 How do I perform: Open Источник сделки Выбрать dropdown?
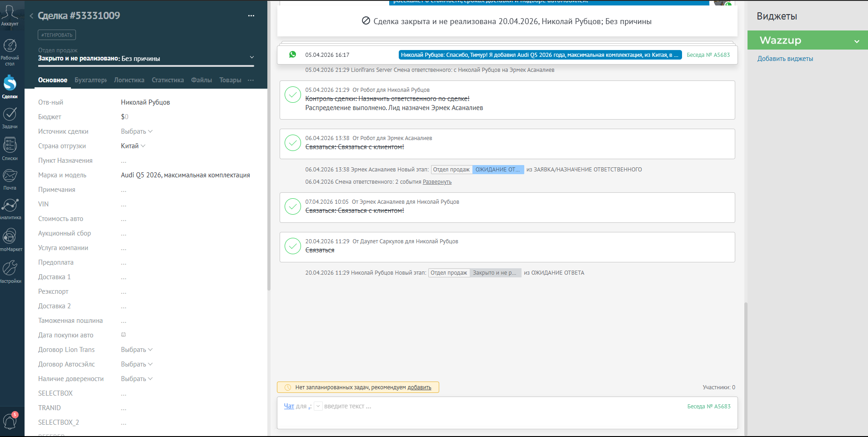coord(137,131)
